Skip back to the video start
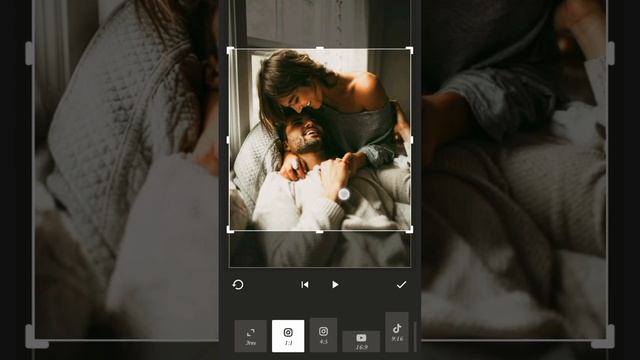 pyautogui.click(x=304, y=284)
